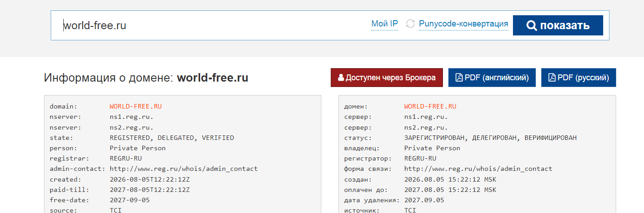Click the "регистратор:" field label

368,158
